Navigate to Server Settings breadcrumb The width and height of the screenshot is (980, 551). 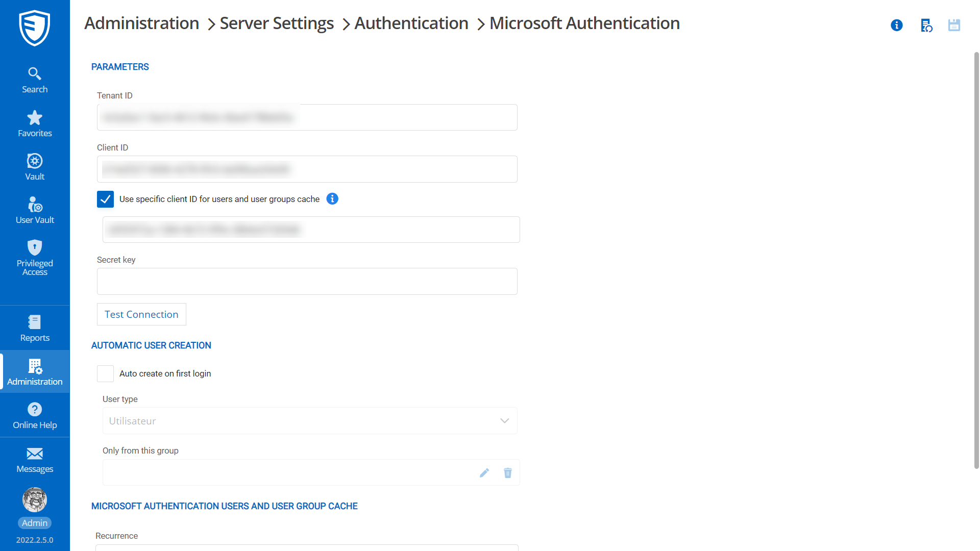coord(276,23)
